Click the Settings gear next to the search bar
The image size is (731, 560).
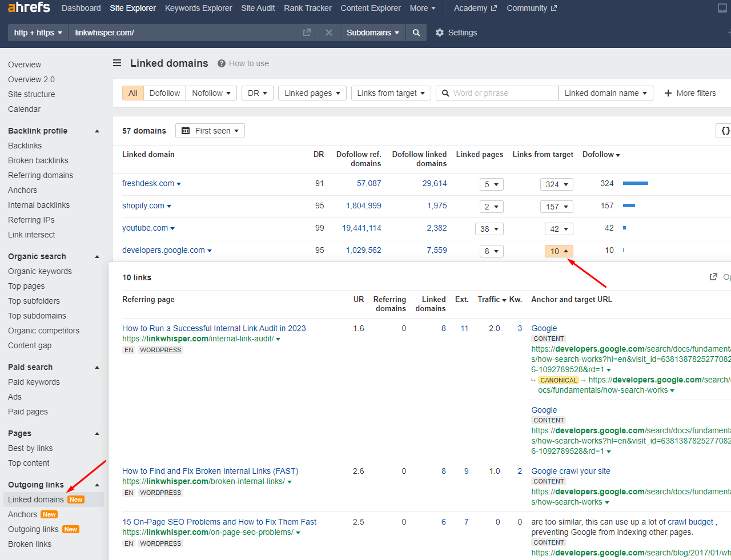pos(439,33)
